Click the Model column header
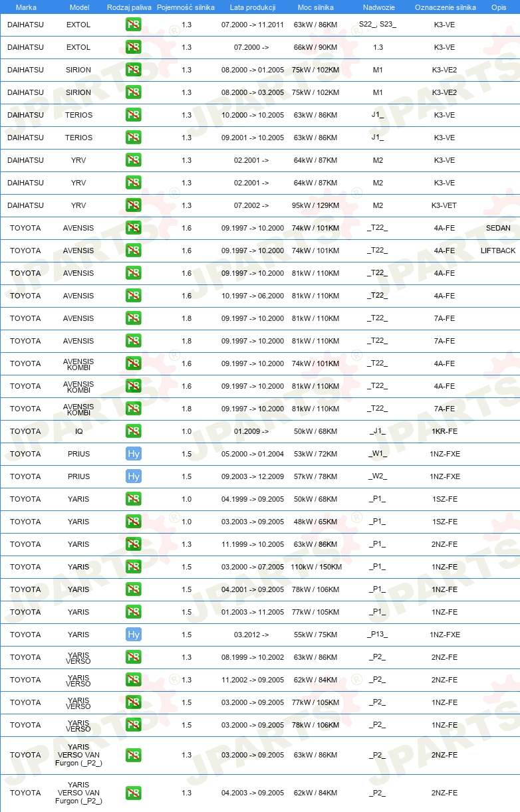 point(79,7)
